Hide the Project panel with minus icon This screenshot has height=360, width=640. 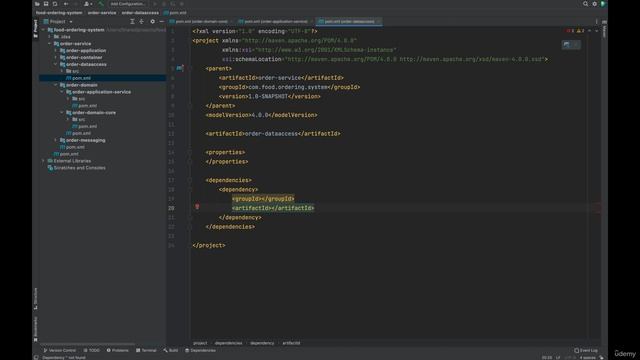(x=162, y=21)
